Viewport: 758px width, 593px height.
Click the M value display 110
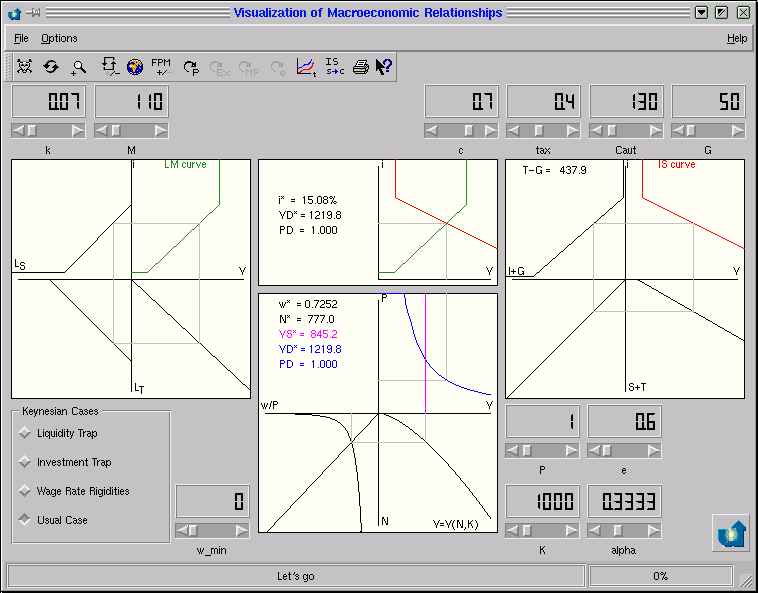(132, 101)
